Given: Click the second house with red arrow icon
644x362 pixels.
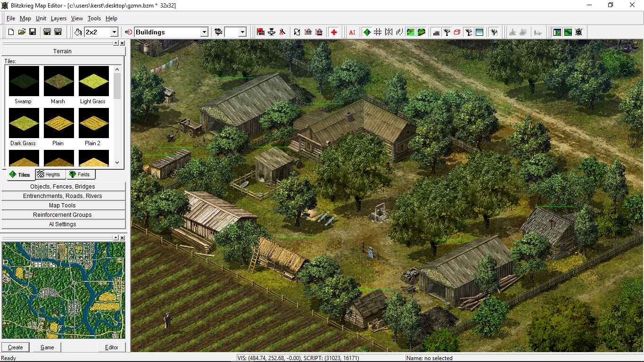Looking at the screenshot, I should pos(319,32).
